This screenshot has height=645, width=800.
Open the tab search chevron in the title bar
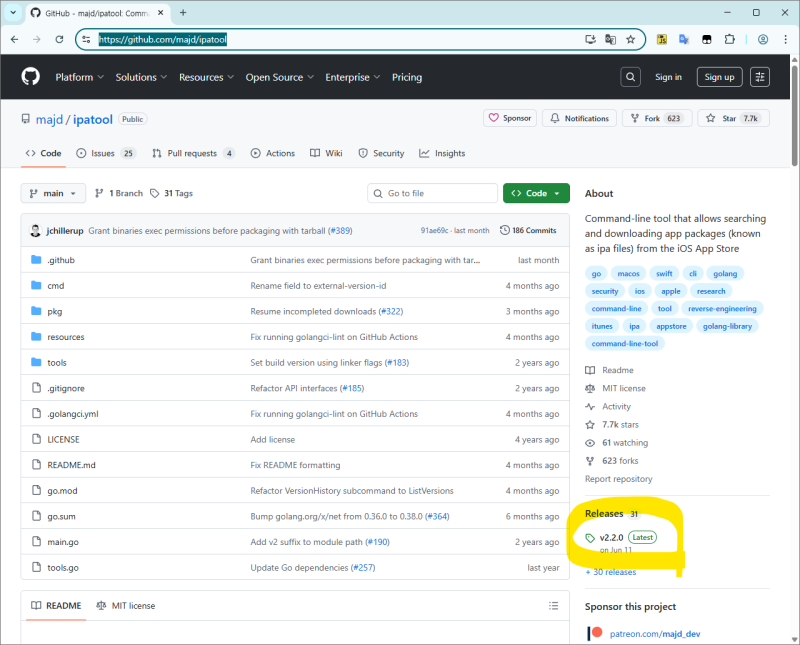(13, 13)
